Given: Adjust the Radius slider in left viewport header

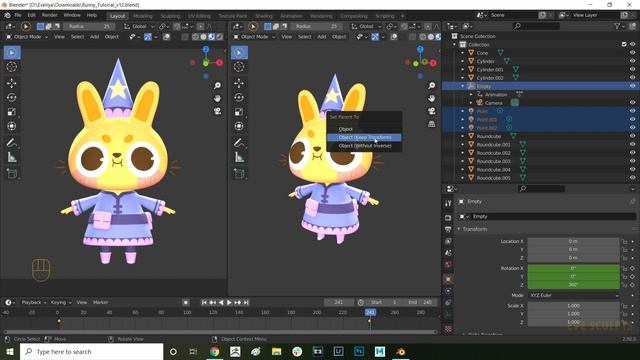Looking at the screenshot, I should (x=90, y=26).
